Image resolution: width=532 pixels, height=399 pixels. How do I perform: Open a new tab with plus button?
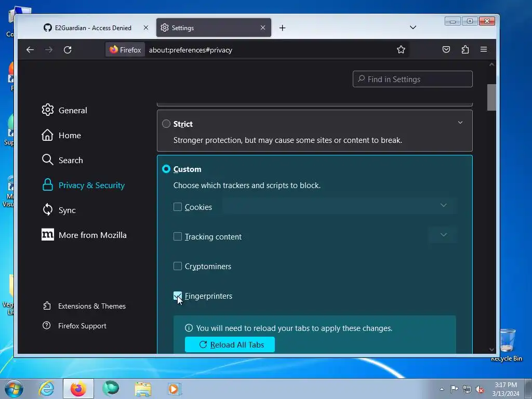pyautogui.click(x=282, y=28)
